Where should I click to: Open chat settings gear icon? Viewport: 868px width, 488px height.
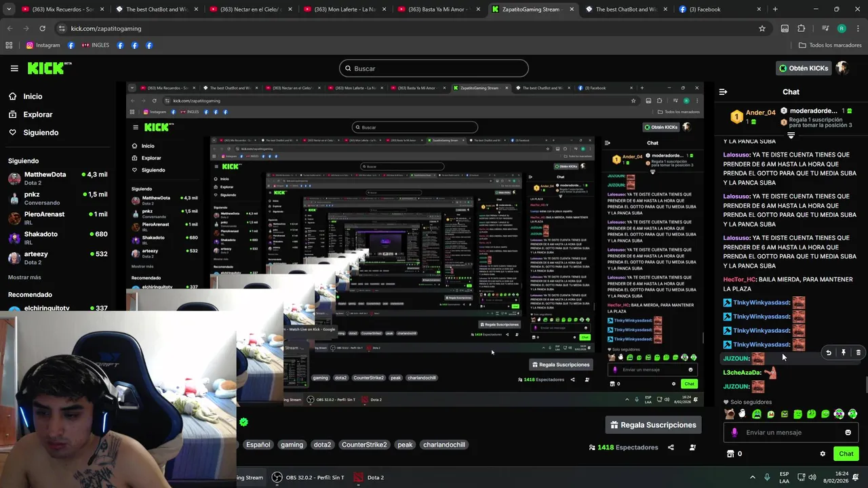pyautogui.click(x=823, y=454)
